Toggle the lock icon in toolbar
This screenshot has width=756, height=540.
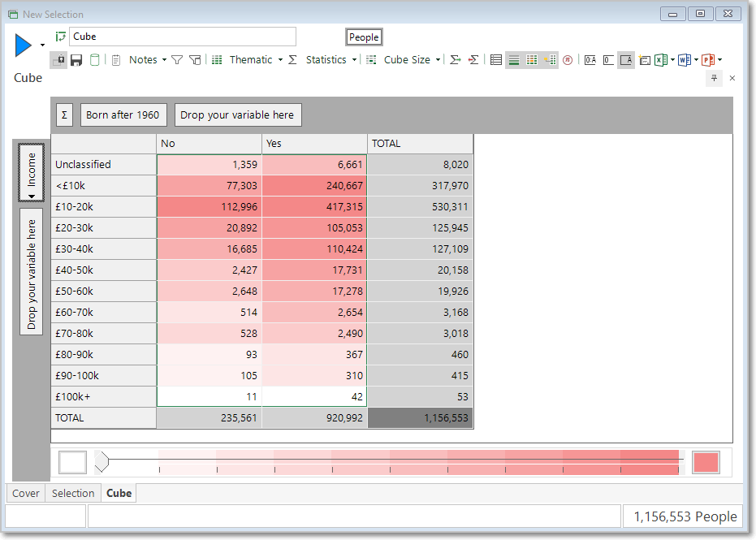58,60
